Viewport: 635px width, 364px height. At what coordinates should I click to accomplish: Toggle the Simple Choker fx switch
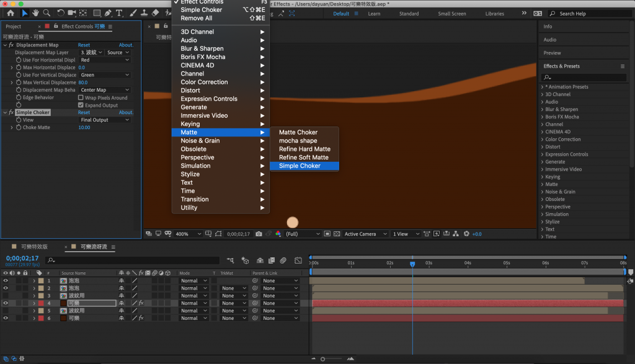pos(11,112)
